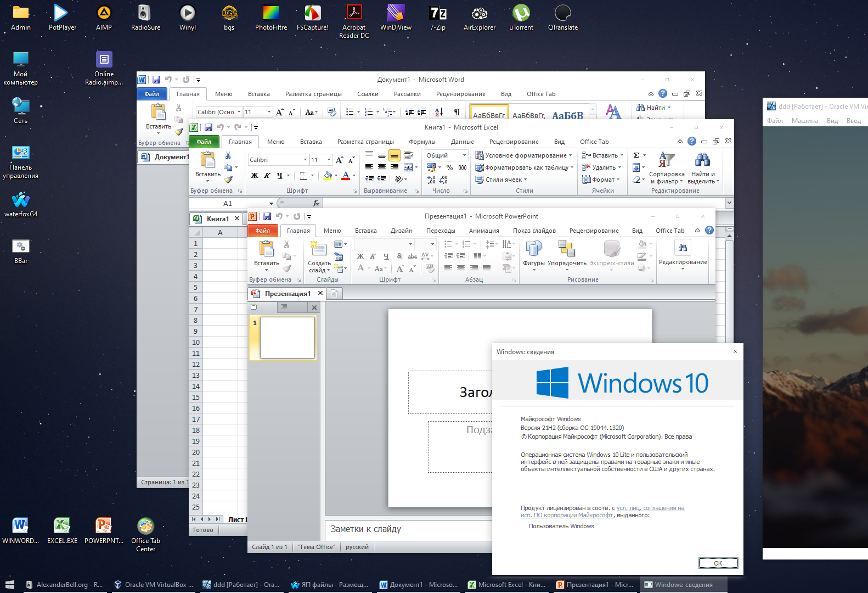Click the Excel Find & Select binoculars icon
Screen dimensions: 868x593
pyautogui.click(x=702, y=160)
